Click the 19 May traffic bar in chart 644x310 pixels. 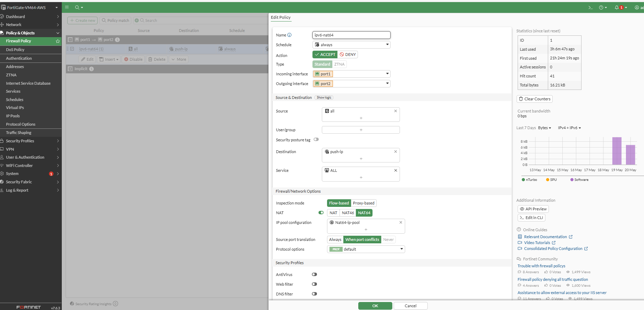(x=617, y=151)
